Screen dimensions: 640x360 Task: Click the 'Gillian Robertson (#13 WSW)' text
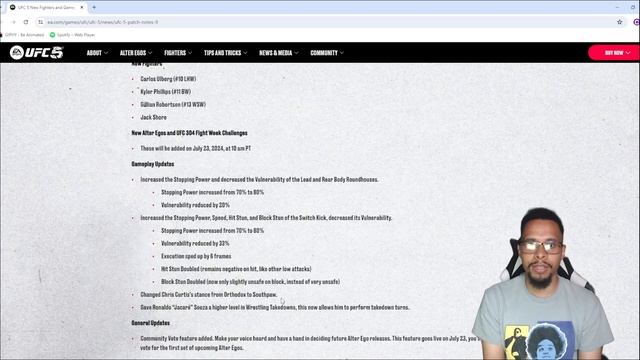coord(173,104)
